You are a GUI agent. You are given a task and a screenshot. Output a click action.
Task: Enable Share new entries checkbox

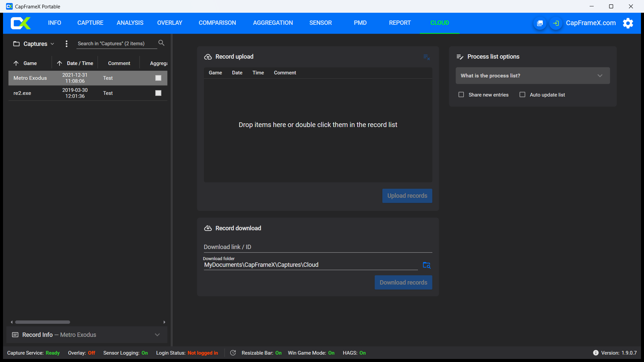(x=461, y=95)
